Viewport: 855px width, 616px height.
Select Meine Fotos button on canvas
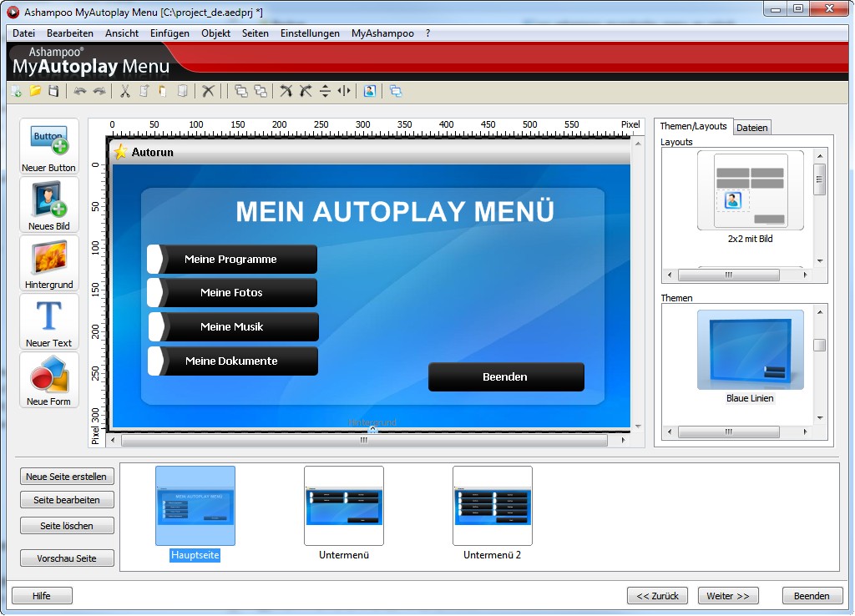(x=232, y=293)
